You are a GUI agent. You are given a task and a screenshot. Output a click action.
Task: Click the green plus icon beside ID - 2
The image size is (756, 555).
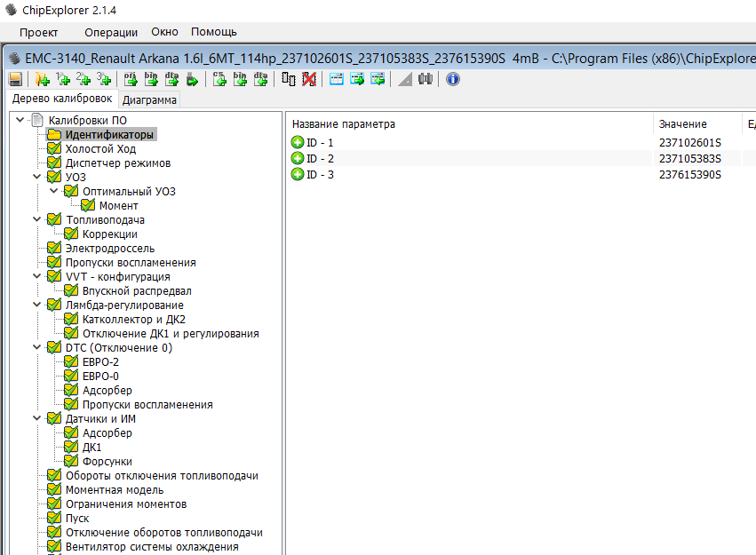click(298, 158)
